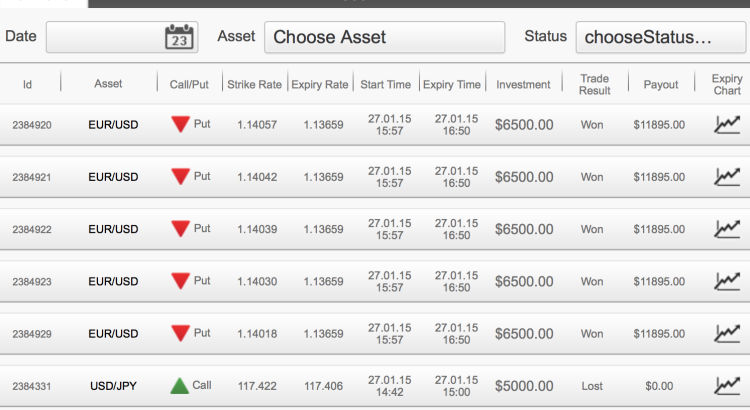Select trade row with Id 2384929
Image resolution: width=750 pixels, height=410 pixels.
[375, 333]
